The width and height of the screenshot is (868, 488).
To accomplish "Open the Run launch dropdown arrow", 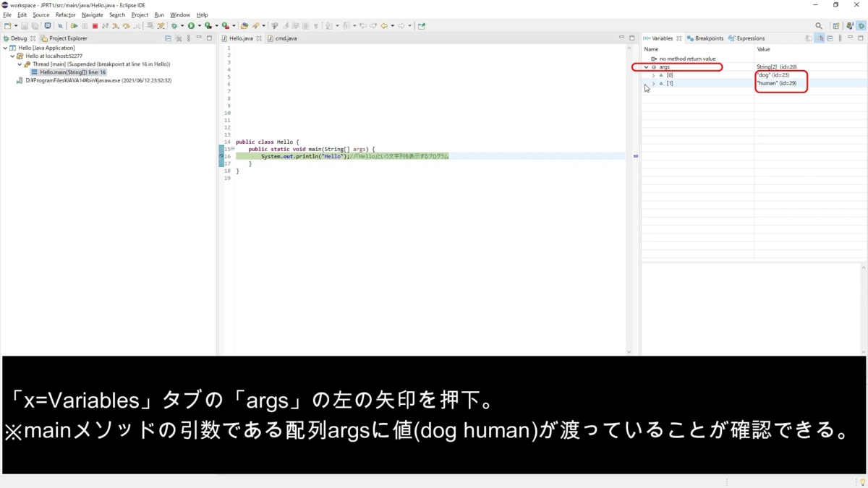I will pyautogui.click(x=199, y=26).
